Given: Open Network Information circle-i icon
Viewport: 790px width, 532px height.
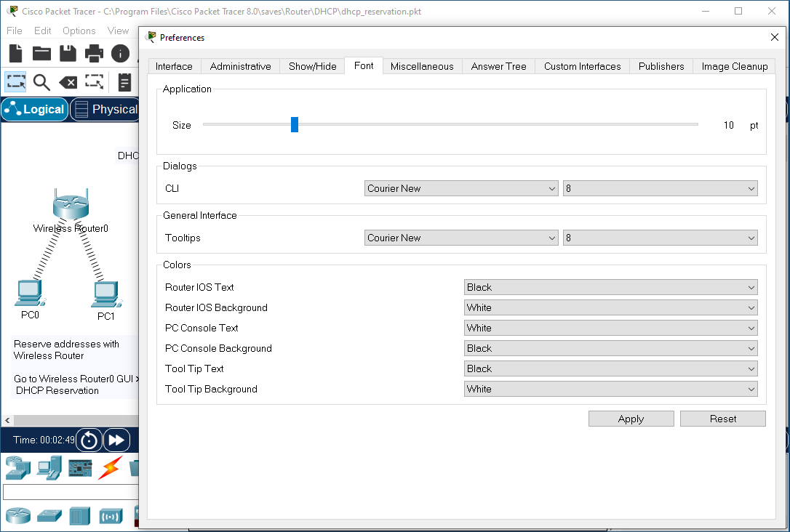Looking at the screenshot, I should [x=120, y=53].
